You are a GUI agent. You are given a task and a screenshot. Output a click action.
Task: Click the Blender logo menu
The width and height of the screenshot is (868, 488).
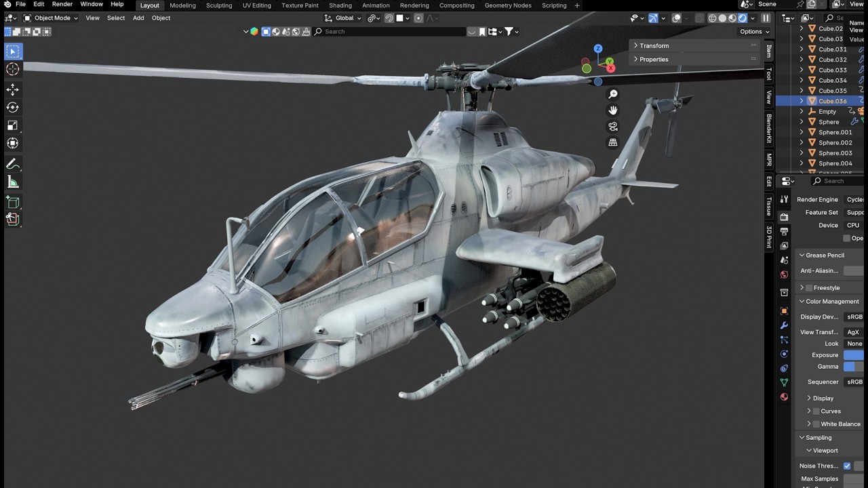pyautogui.click(x=7, y=5)
